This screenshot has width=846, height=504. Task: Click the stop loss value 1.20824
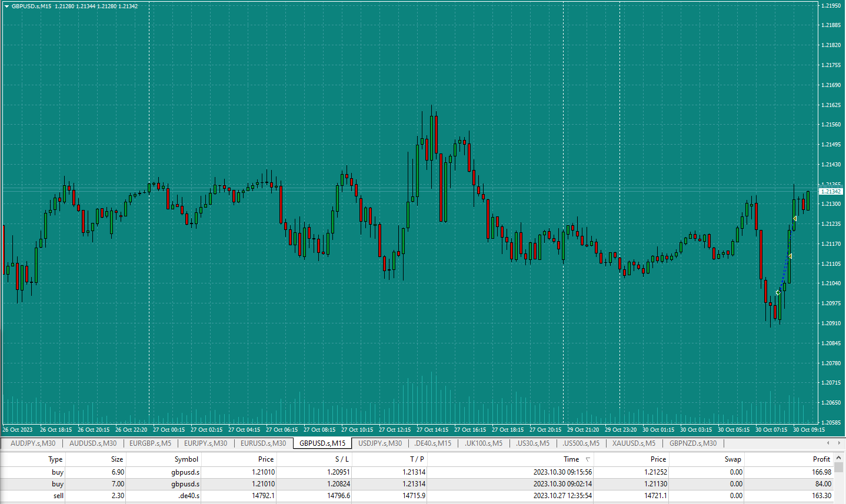point(339,484)
